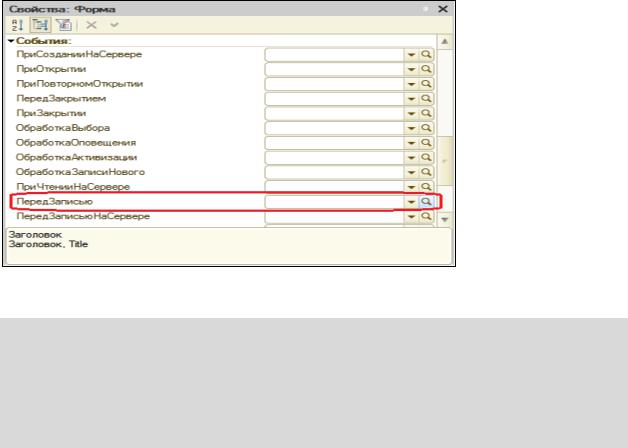Click the magnifier icon for ОбработкаАктивизации

(x=426, y=158)
